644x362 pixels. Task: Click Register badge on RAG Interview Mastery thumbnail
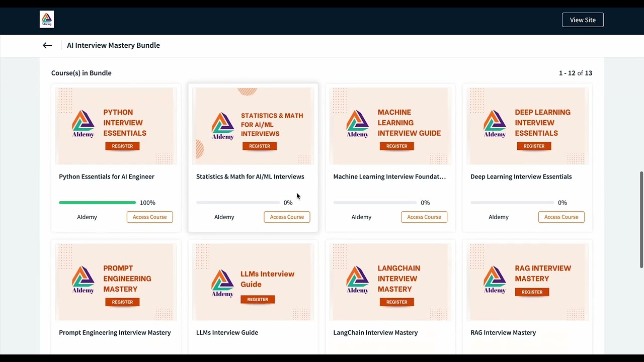pyautogui.click(x=532, y=292)
